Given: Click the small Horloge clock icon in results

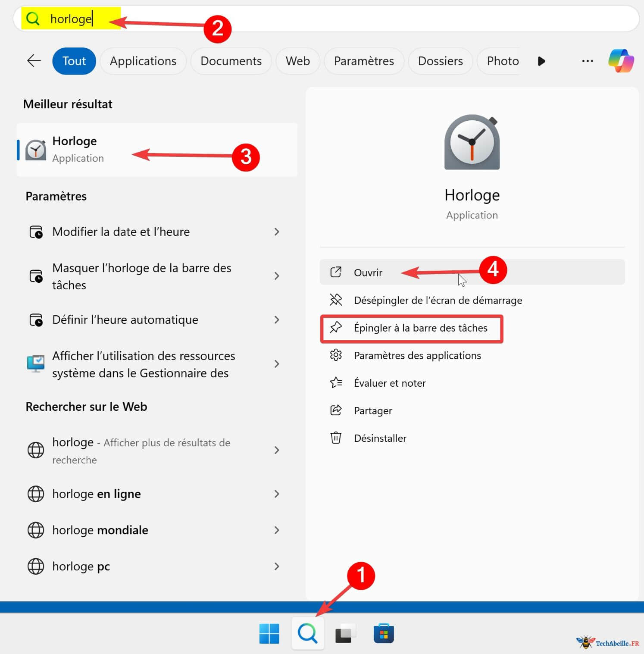Looking at the screenshot, I should pos(36,150).
